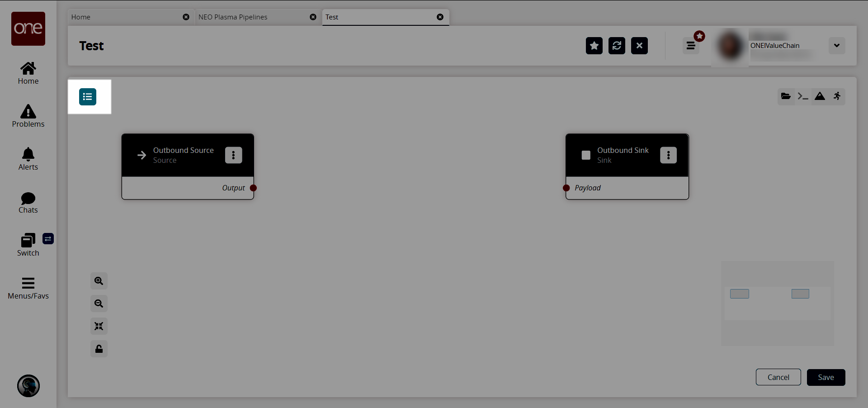Open the notifications list icon in the header
This screenshot has height=408, width=868.
point(691,46)
